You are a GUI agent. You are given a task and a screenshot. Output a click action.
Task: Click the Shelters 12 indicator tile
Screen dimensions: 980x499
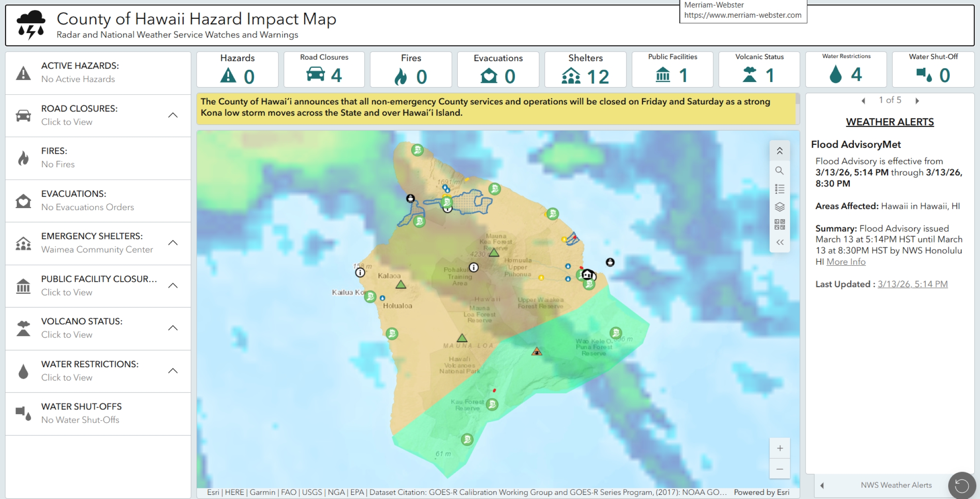pos(585,69)
